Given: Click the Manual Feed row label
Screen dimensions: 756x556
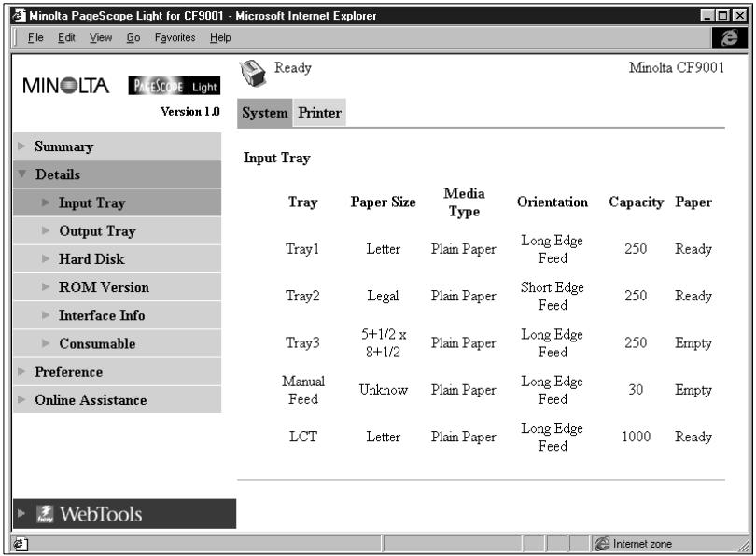Looking at the screenshot, I should pos(302,390).
